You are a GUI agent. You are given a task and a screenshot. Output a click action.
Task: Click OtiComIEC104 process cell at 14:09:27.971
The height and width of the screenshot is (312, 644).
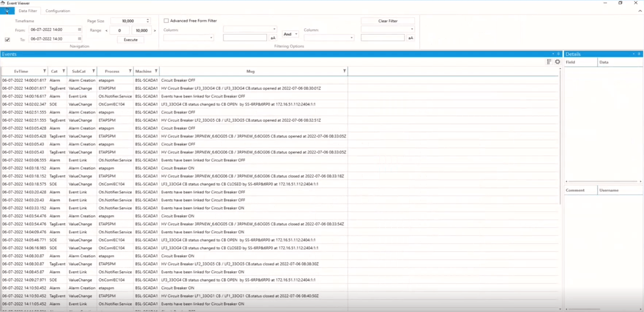[x=115, y=280]
